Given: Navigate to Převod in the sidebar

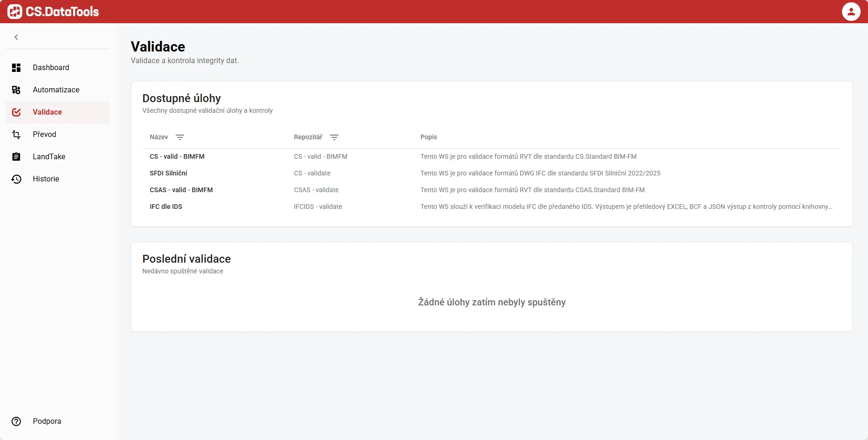Looking at the screenshot, I should pyautogui.click(x=58, y=135).
